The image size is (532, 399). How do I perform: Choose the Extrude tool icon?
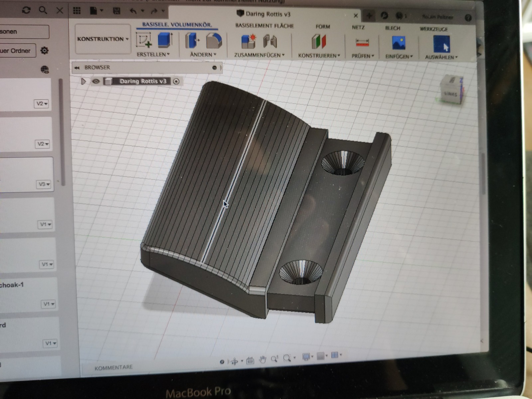pos(165,40)
